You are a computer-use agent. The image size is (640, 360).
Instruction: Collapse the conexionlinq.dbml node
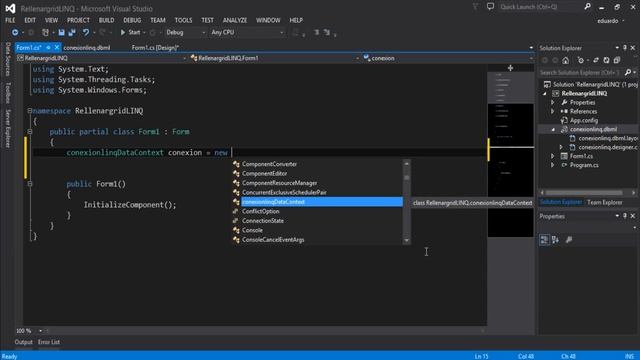tap(553, 129)
